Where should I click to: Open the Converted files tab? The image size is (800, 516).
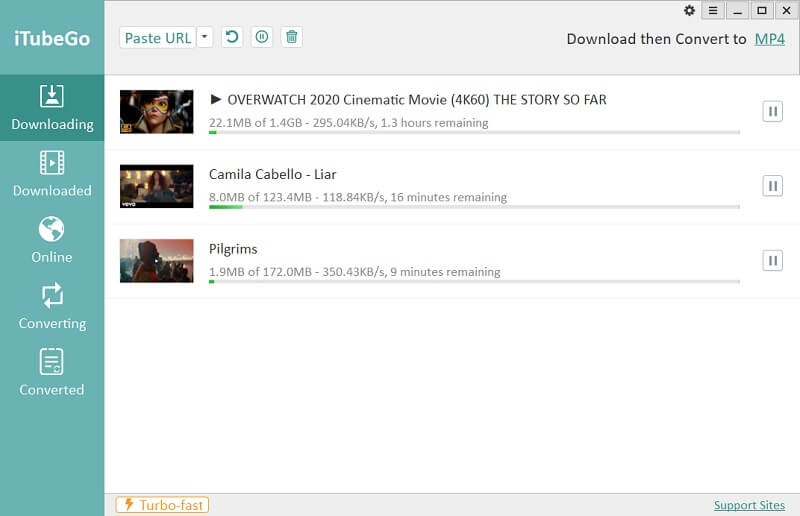pos(52,373)
